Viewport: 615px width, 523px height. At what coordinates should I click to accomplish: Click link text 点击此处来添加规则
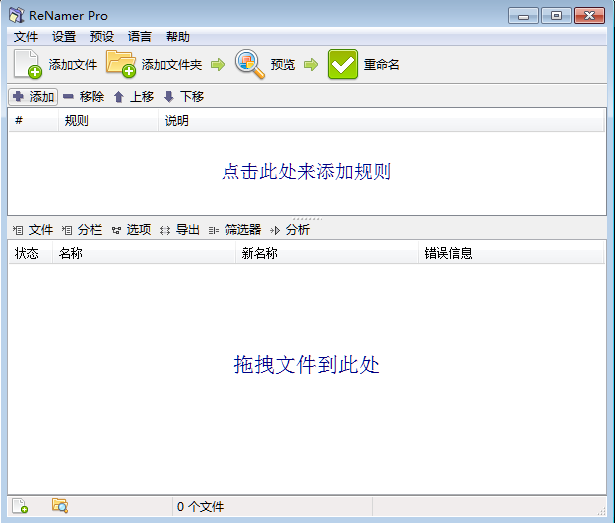click(x=306, y=171)
